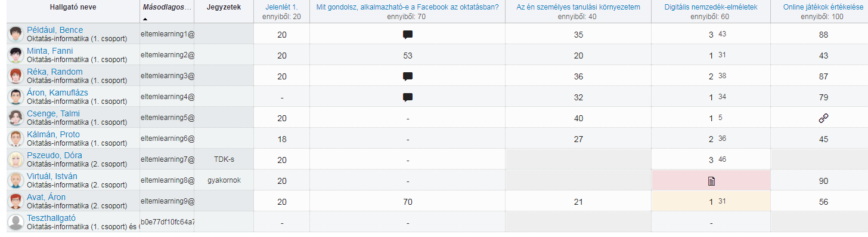The width and height of the screenshot is (868, 237).
Task: Click TDK-s note in Pszeudo, Dóra's row
Action: coord(224,159)
